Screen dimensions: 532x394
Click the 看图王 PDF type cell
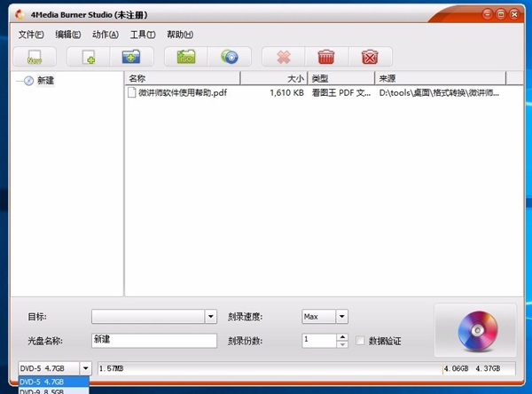tap(341, 92)
